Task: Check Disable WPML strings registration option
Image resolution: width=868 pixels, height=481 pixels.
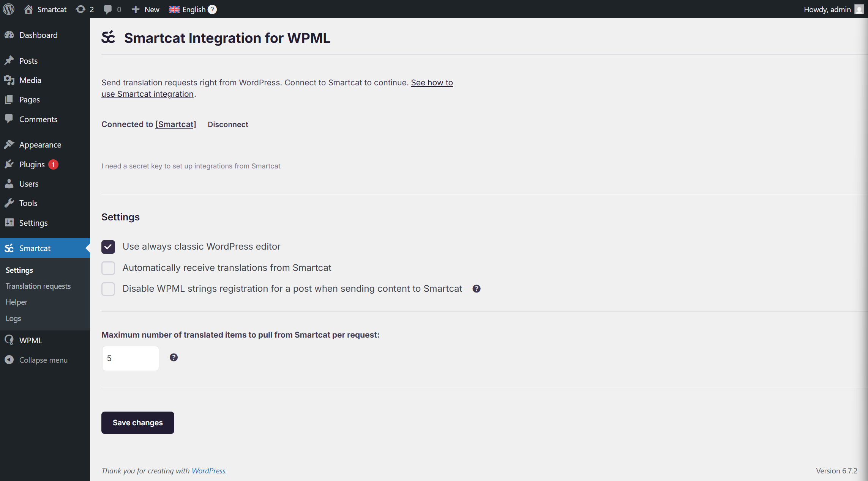Action: [x=108, y=289]
